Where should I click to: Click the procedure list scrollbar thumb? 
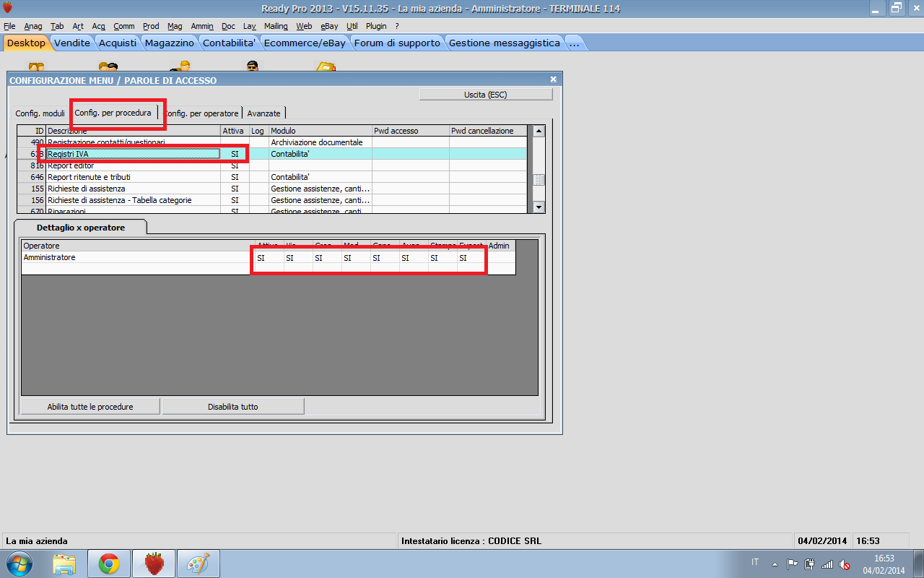539,180
